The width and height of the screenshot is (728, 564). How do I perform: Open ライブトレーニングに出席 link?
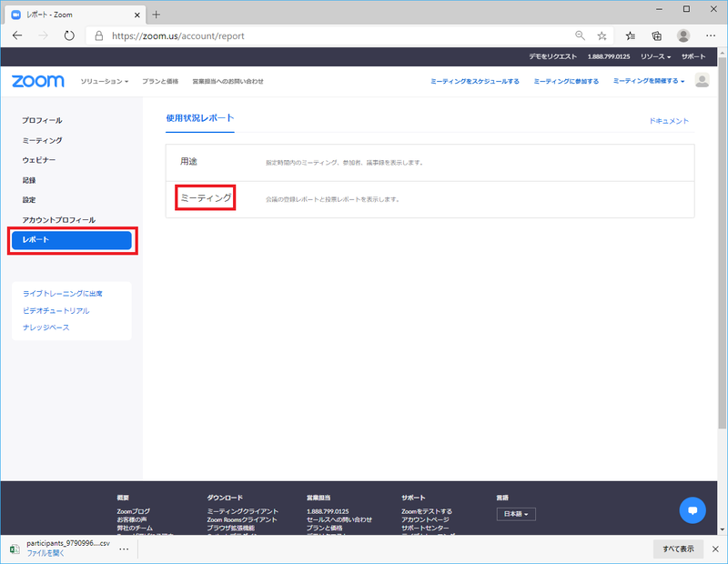[x=63, y=294]
